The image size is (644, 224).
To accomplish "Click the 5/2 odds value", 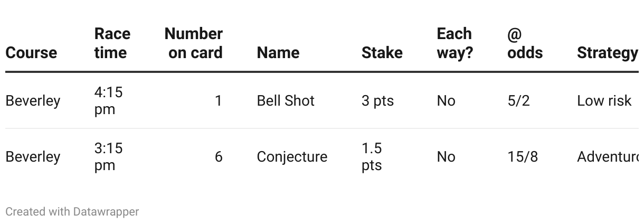I will 518,100.
